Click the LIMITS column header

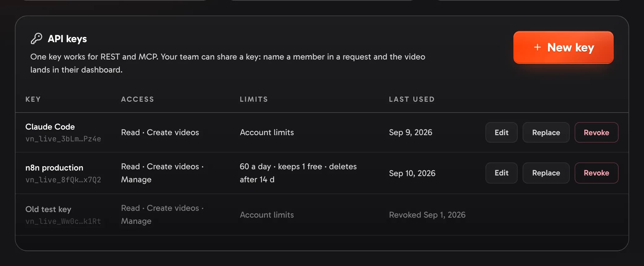[x=254, y=99]
